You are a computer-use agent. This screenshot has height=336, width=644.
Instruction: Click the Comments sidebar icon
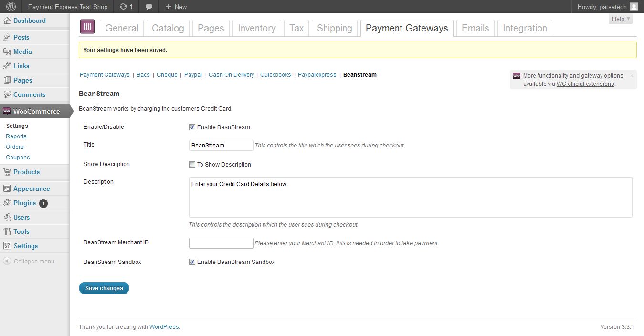coord(7,94)
